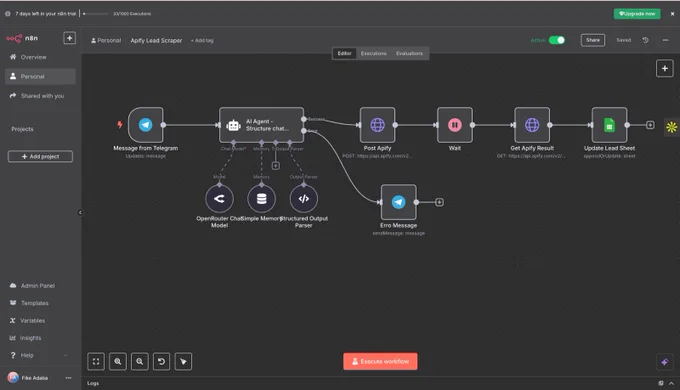Open workflow history clock icon

click(x=645, y=40)
